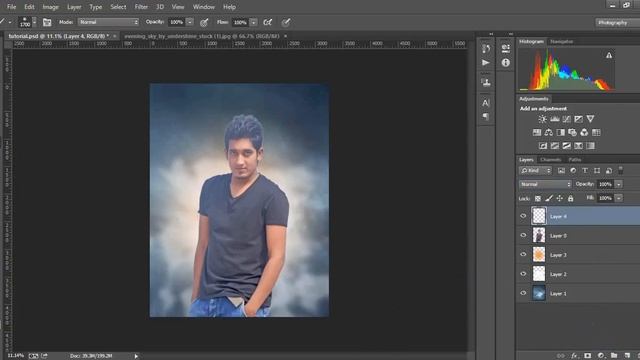Add an Exposure adjustment
The image size is (640, 360).
pyautogui.click(x=578, y=119)
